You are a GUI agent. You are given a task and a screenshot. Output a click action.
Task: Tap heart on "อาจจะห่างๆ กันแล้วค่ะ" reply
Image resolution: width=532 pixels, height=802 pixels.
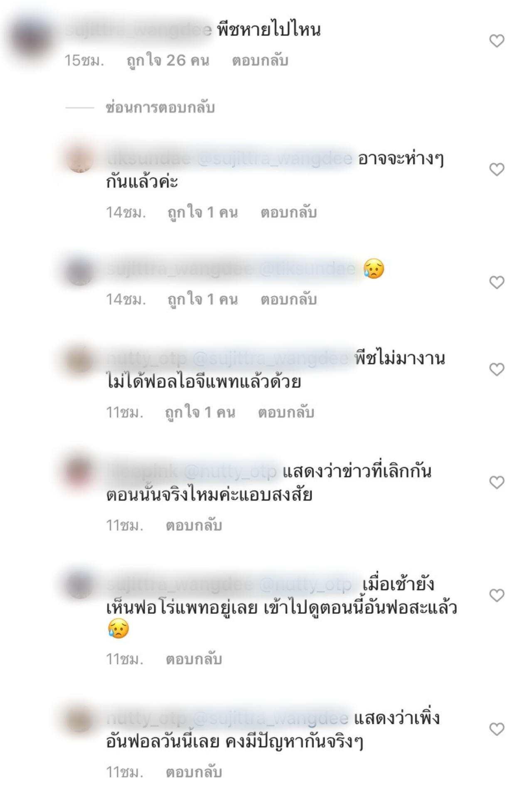497,169
